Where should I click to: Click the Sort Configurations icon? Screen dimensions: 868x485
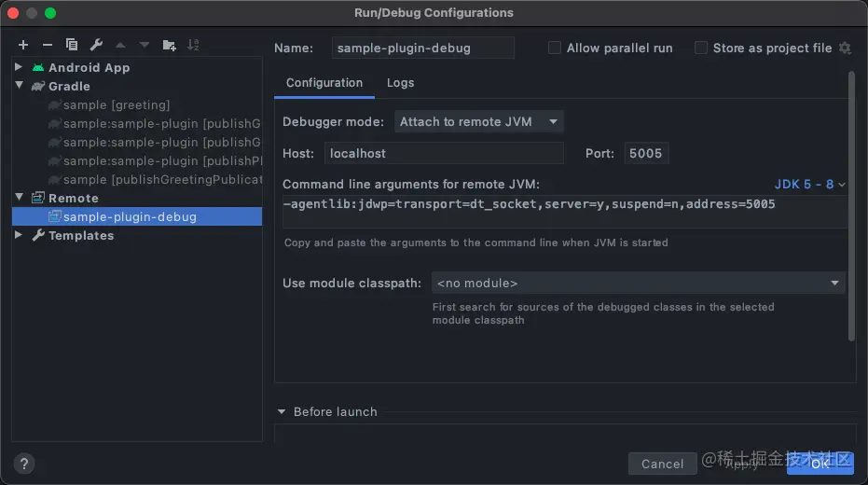193,45
